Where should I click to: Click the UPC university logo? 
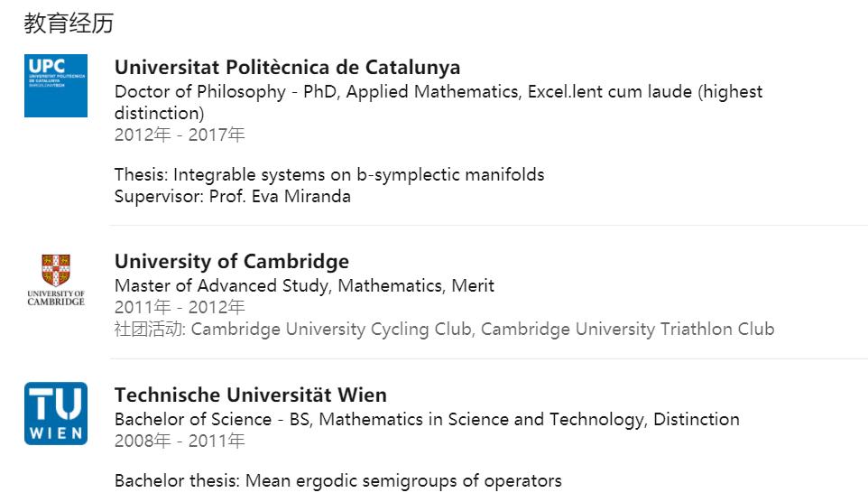(x=56, y=86)
